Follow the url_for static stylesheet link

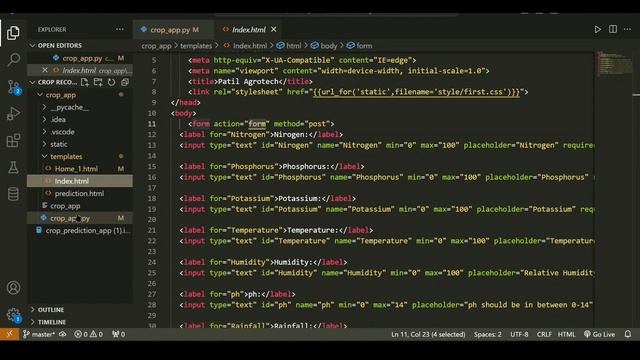(x=417, y=92)
